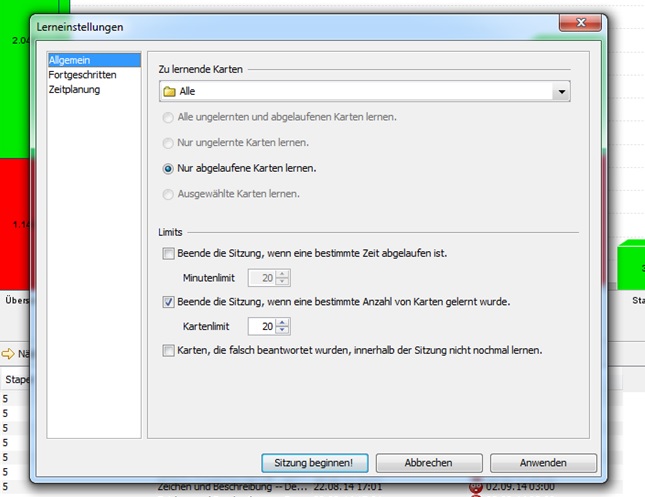
Task: Click the folder icon next to Alle
Action: (x=169, y=92)
